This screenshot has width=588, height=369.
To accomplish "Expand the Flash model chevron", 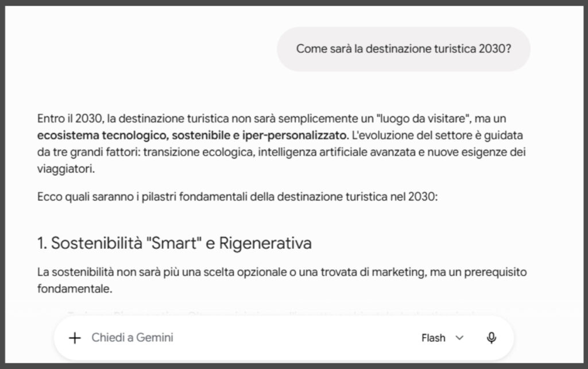I will coord(459,338).
